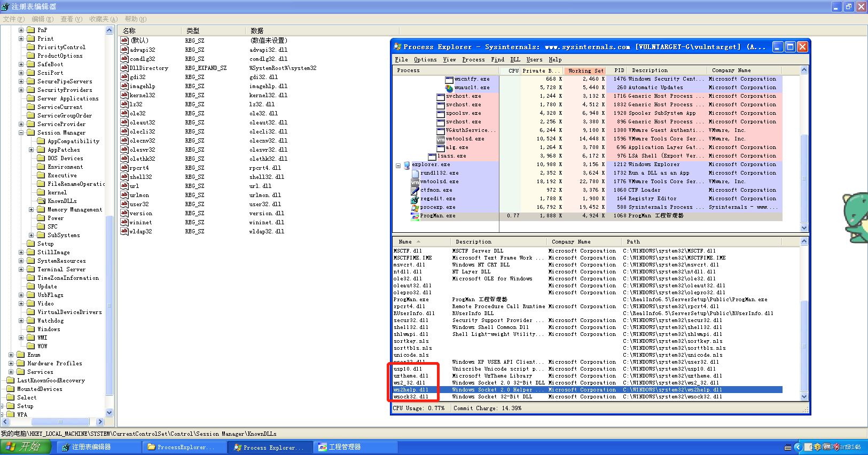Sort registry values by 名称 column

[x=150, y=30]
